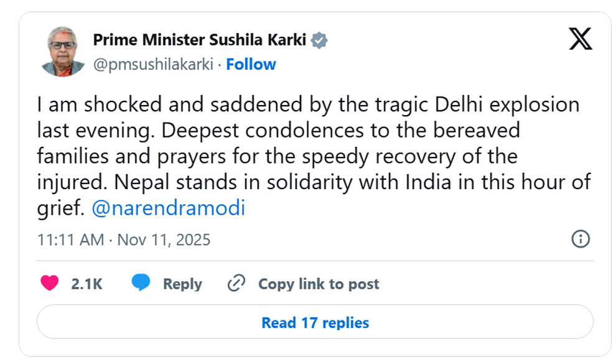Click the X logo icon
This screenshot has width=616, height=364.
tap(581, 40)
